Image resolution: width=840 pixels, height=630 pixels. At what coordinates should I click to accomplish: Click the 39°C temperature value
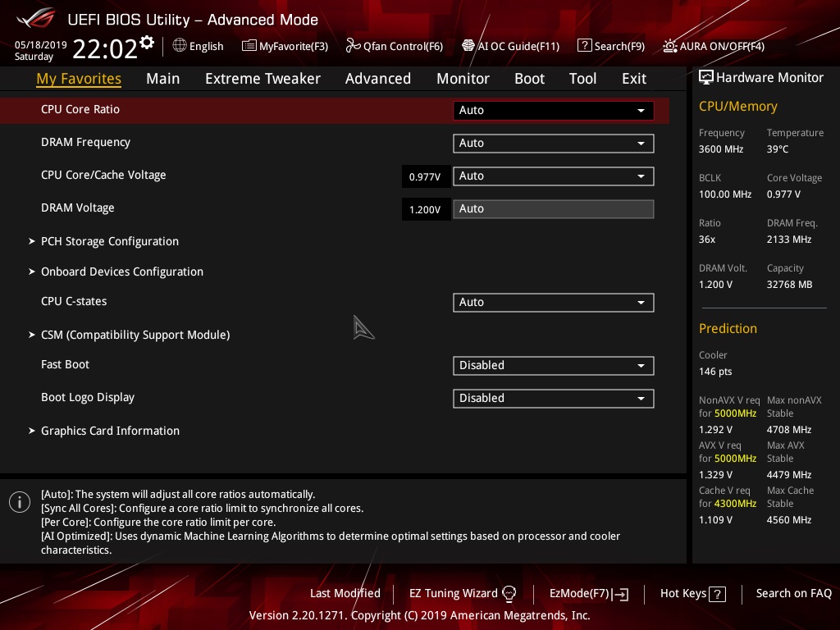778,149
